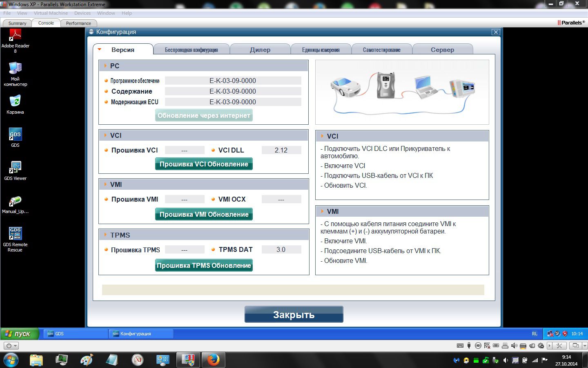The height and width of the screenshot is (368, 588).
Task: Click the Parallels network disconnected status icon
Action: 487,346
